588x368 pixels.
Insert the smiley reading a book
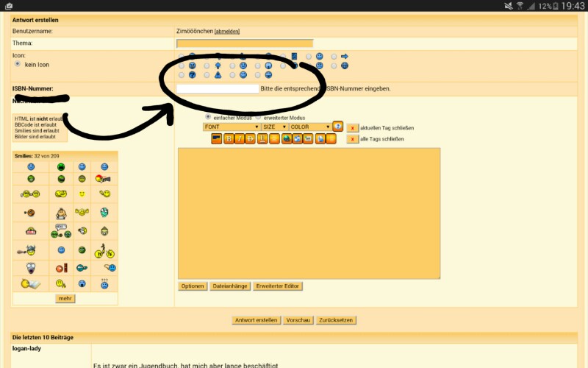(31, 284)
